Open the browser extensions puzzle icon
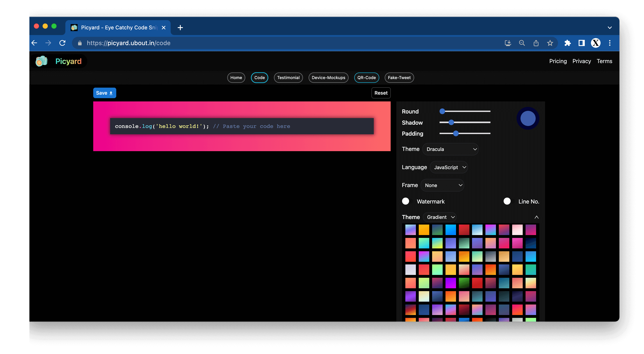This screenshot has width=644, height=354. (567, 43)
